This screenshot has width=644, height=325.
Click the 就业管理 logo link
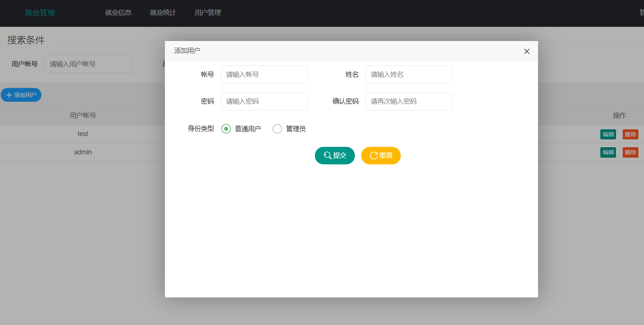point(40,13)
